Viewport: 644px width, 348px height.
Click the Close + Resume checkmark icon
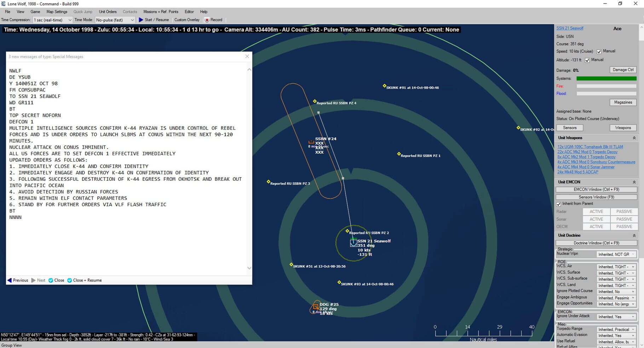tap(70, 280)
